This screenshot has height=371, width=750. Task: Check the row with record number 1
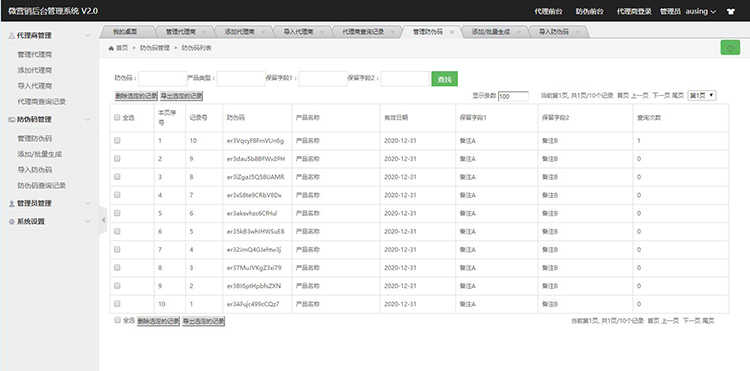117,304
